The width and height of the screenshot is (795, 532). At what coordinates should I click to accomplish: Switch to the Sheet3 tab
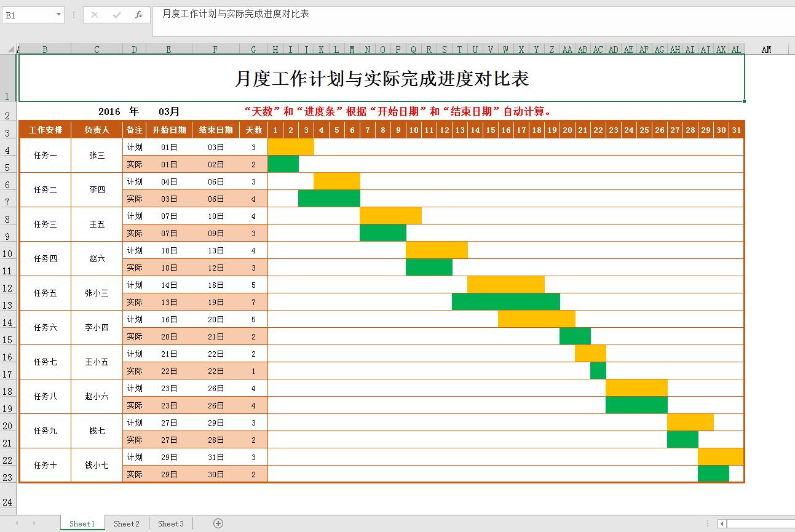tap(170, 523)
